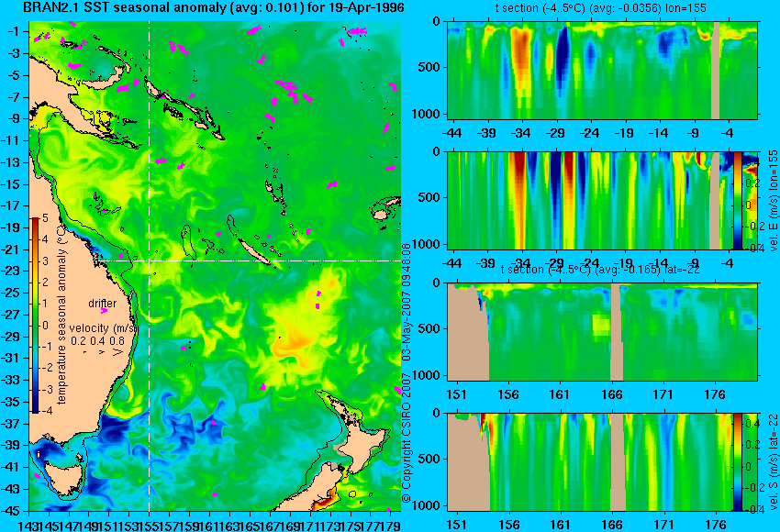Click the '500' depth tick of lon=155 temperature section

coord(429,67)
